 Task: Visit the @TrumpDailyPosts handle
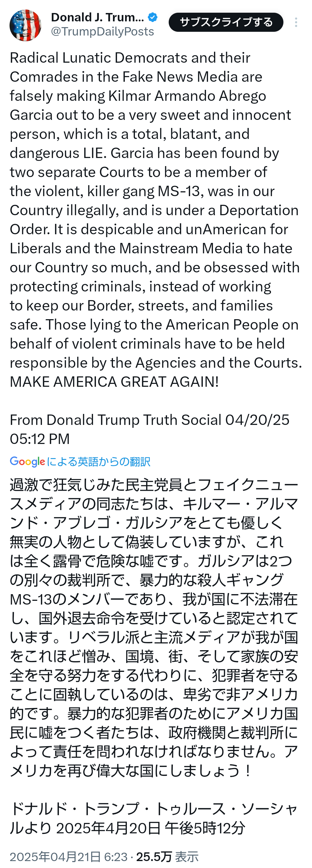pyautogui.click(x=103, y=31)
